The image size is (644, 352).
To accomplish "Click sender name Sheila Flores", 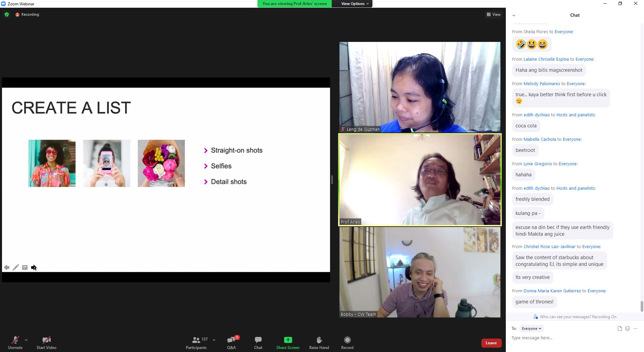I will [x=536, y=32].
